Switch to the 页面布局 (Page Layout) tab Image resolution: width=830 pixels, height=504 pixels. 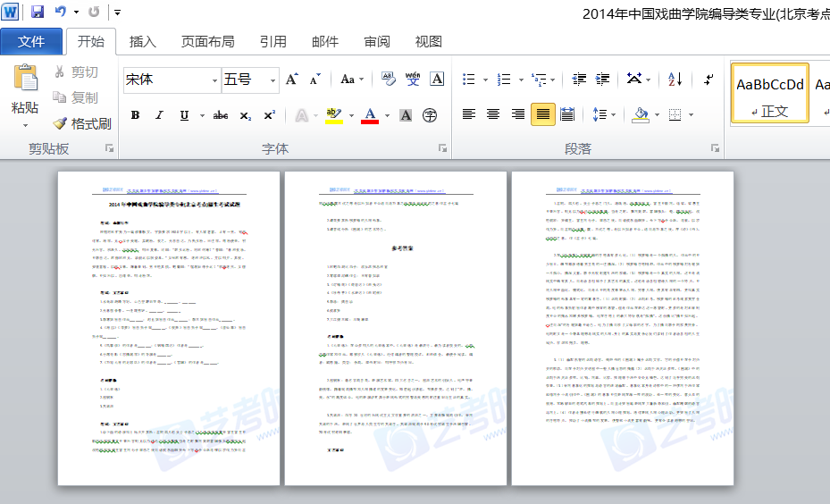pyautogui.click(x=207, y=41)
